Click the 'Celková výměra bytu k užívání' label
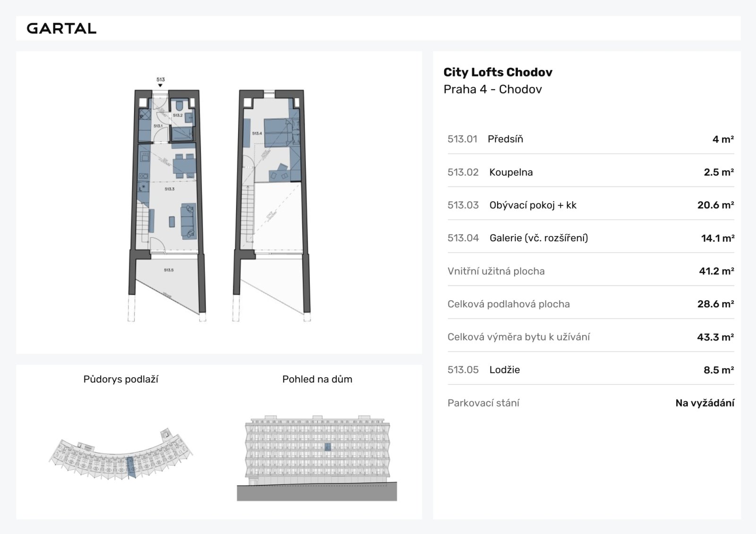This screenshot has height=534, width=756. pos(518,337)
